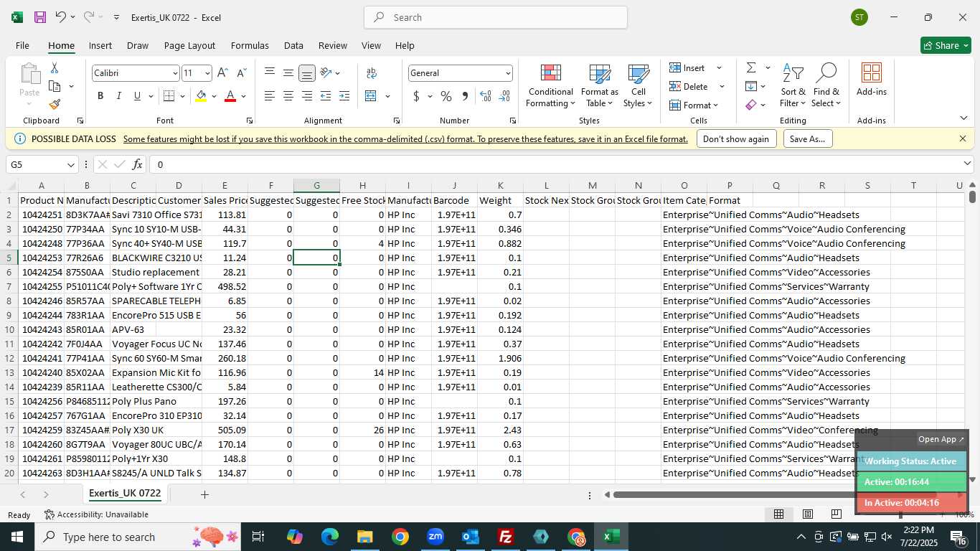Select the Format Painter brush
980x551 pixels.
click(55, 104)
